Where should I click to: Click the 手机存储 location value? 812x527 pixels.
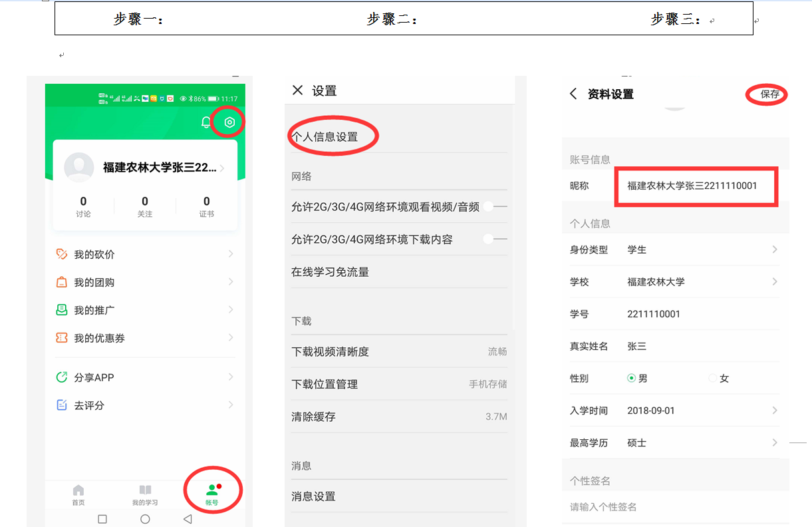488,384
